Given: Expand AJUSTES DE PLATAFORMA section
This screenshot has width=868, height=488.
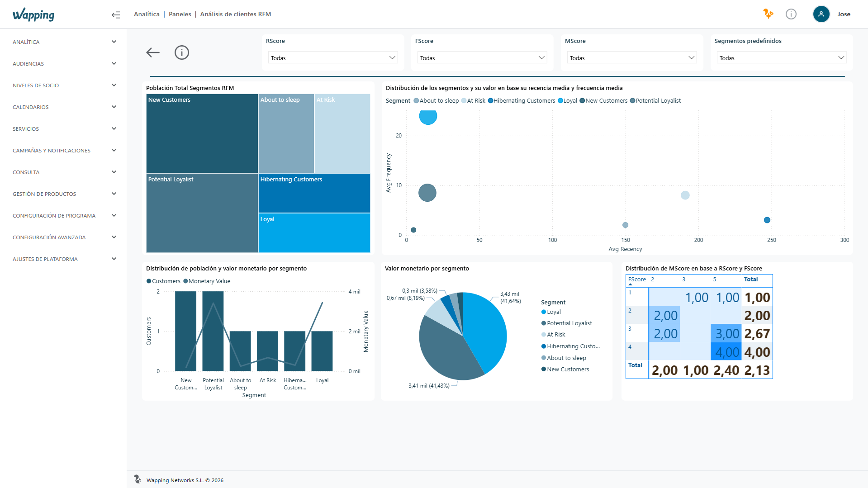Looking at the screenshot, I should [x=63, y=259].
